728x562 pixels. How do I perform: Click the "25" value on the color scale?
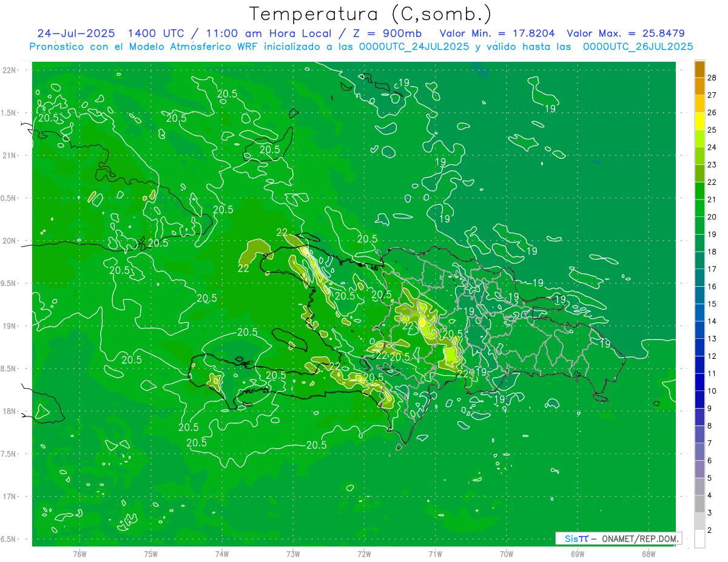tap(712, 129)
